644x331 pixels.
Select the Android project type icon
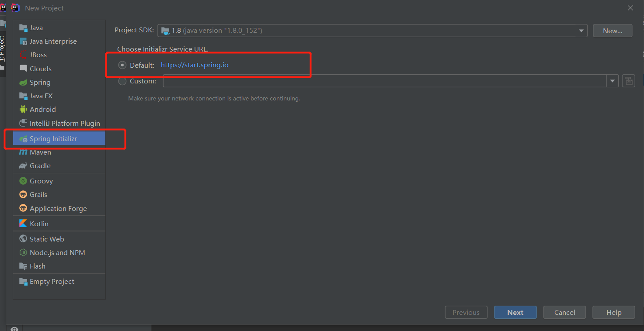point(23,109)
